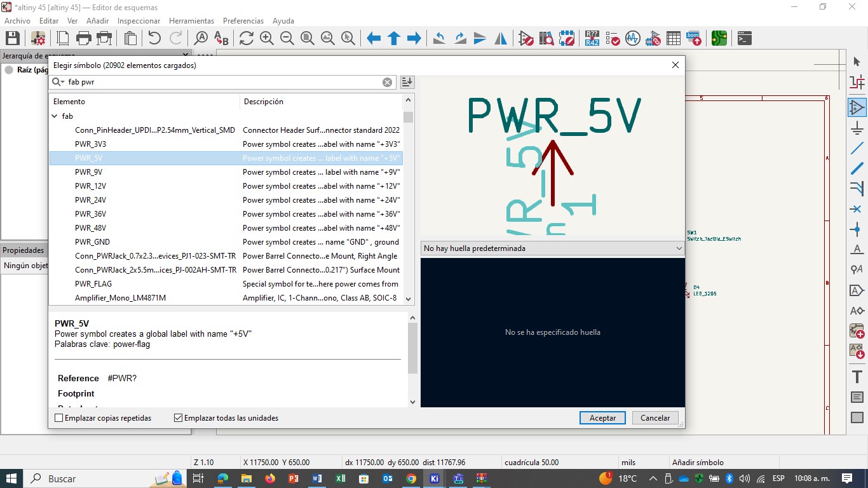Open Firefox from the taskbar
The width and height of the screenshot is (868, 488).
pyautogui.click(x=270, y=478)
